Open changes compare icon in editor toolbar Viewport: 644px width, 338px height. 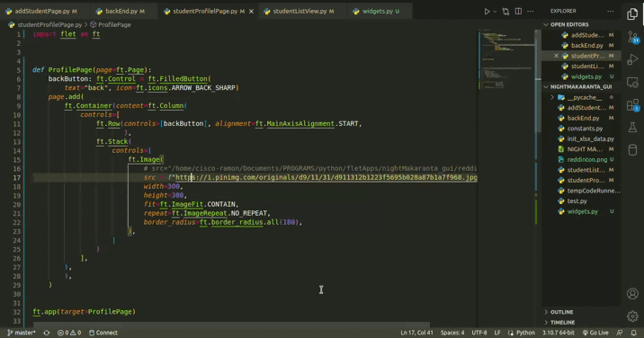click(505, 12)
